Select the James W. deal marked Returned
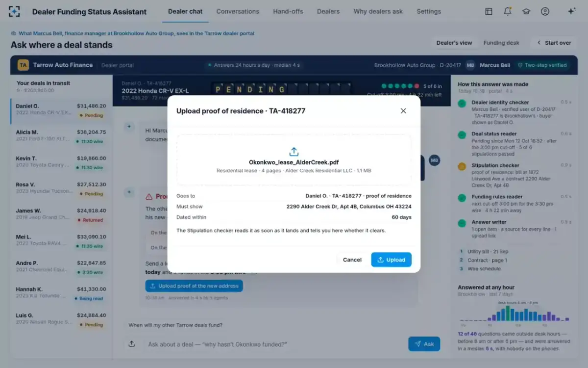The width and height of the screenshot is (588, 368). point(61,215)
